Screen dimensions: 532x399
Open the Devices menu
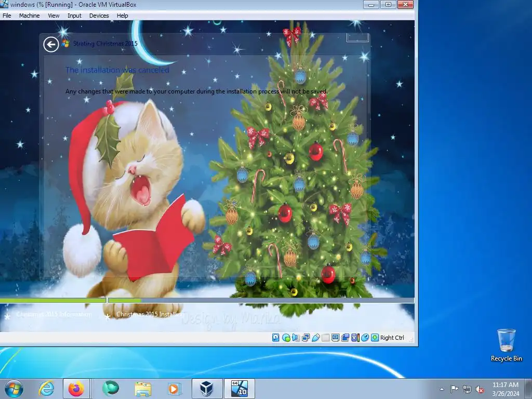(x=99, y=16)
